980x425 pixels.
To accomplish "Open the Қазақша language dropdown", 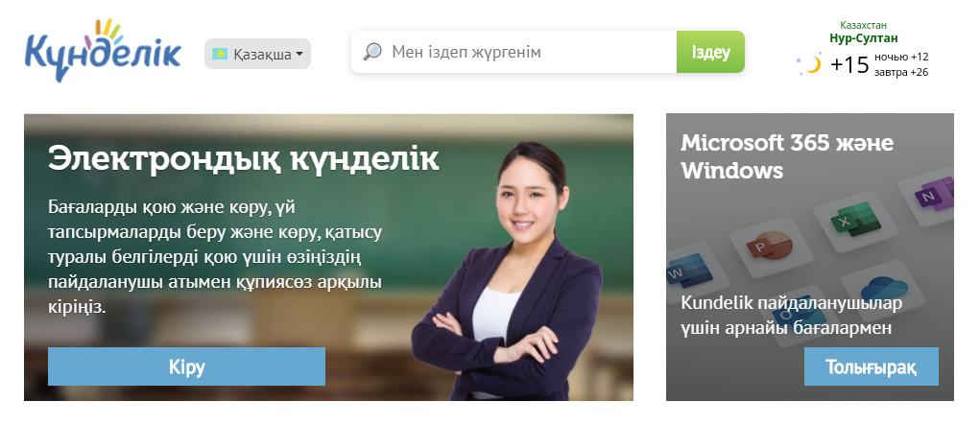I will pos(257,54).
